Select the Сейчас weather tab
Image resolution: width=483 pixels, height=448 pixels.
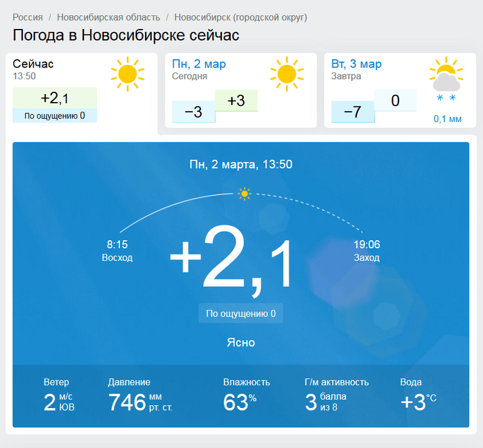pos(82,94)
